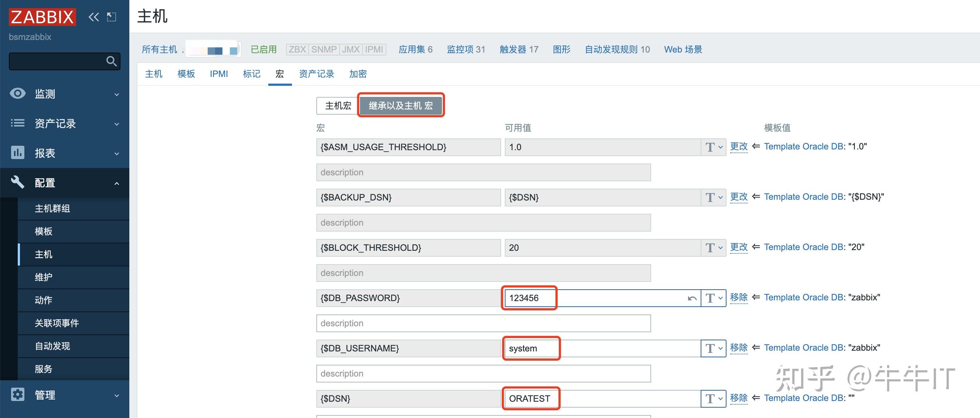The width and height of the screenshot is (980, 418).
Task: Open the 监测 monitoring section icon
Action: 17,94
